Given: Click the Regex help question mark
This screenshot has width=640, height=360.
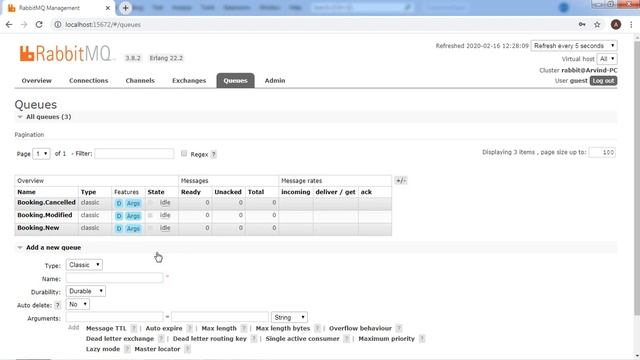Looking at the screenshot, I should pos(213,154).
